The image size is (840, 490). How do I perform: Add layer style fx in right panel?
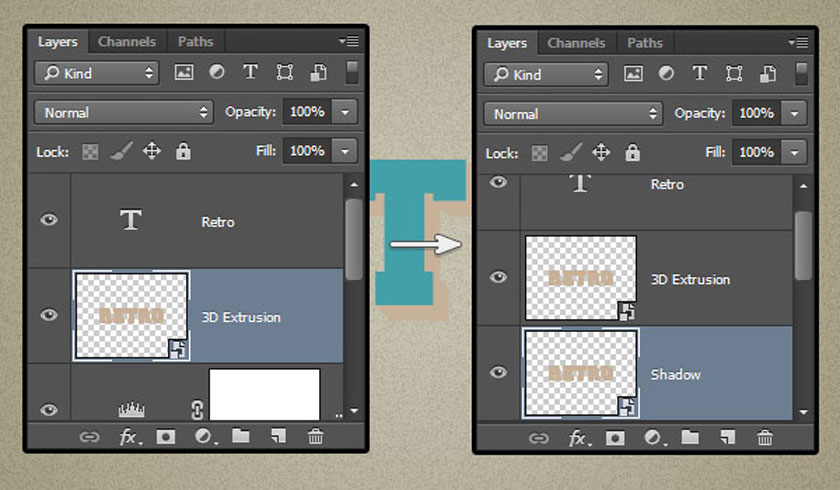(580, 439)
